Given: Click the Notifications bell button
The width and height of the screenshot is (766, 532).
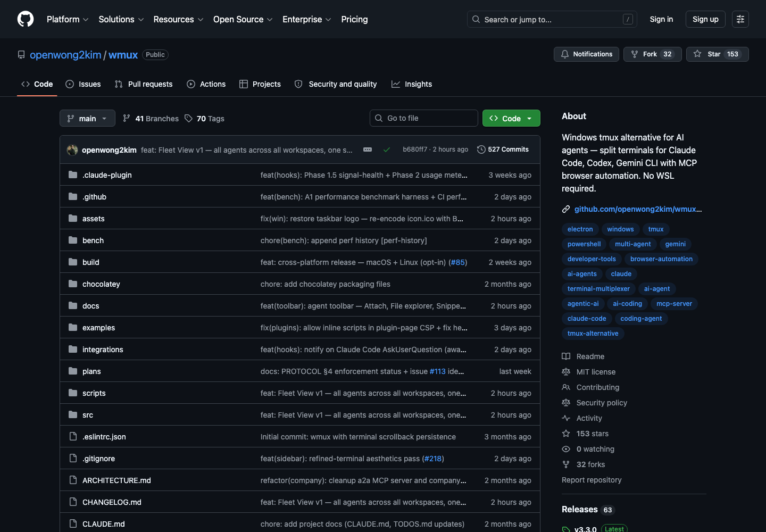Looking at the screenshot, I should pos(586,54).
